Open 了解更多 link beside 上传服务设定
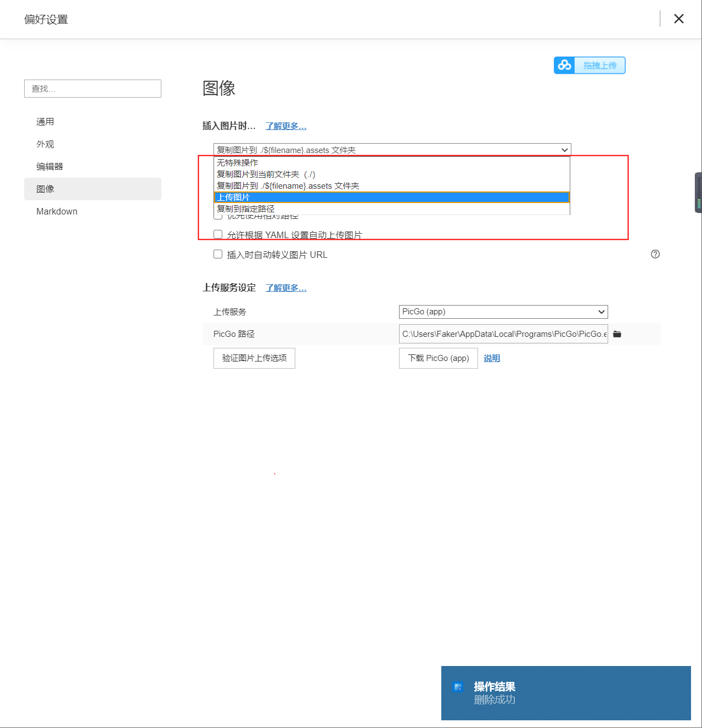Viewport: 702px width, 728px height. [x=286, y=288]
